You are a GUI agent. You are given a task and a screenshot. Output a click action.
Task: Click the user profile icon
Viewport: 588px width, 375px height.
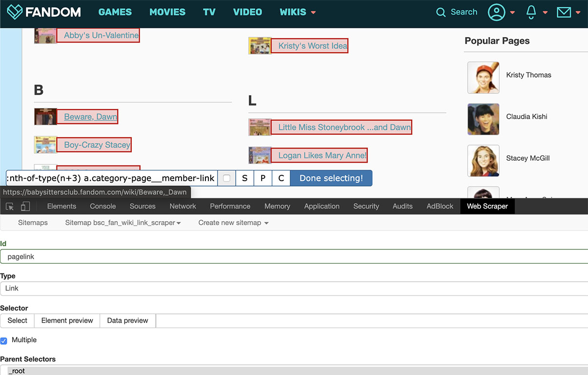point(496,12)
